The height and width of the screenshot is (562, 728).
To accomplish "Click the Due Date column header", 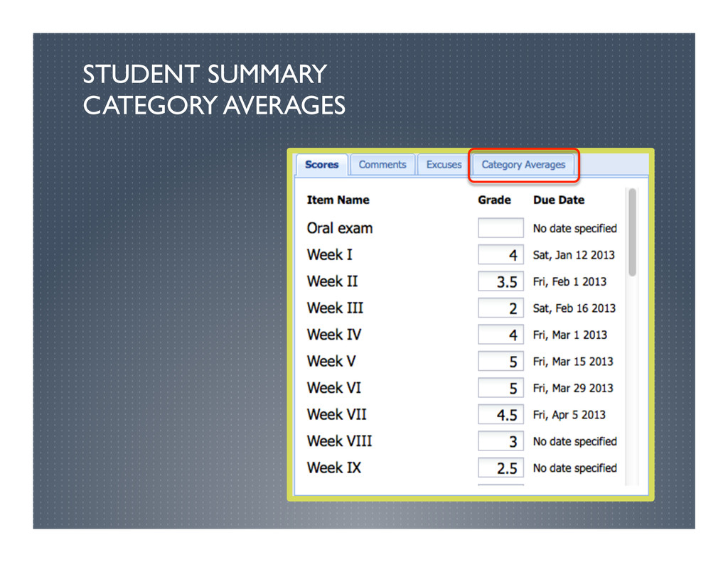I will click(x=559, y=200).
